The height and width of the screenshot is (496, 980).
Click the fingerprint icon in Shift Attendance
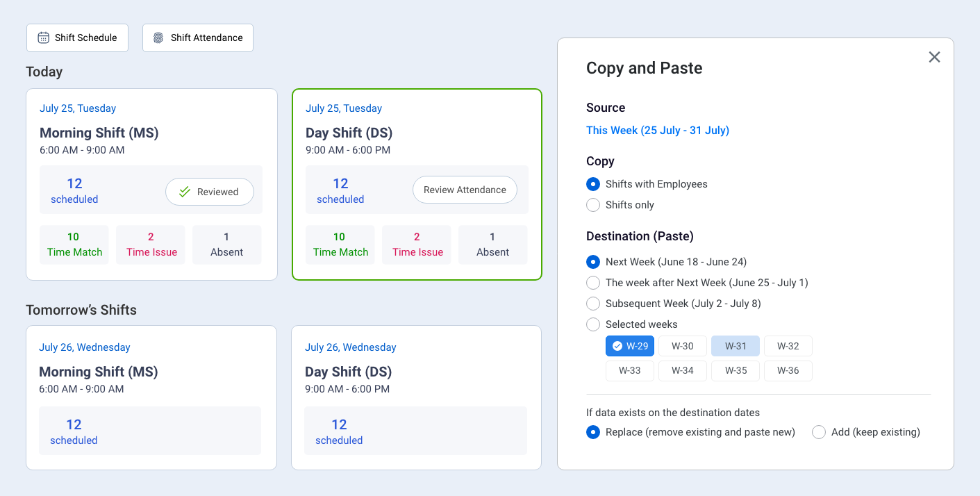(x=158, y=38)
